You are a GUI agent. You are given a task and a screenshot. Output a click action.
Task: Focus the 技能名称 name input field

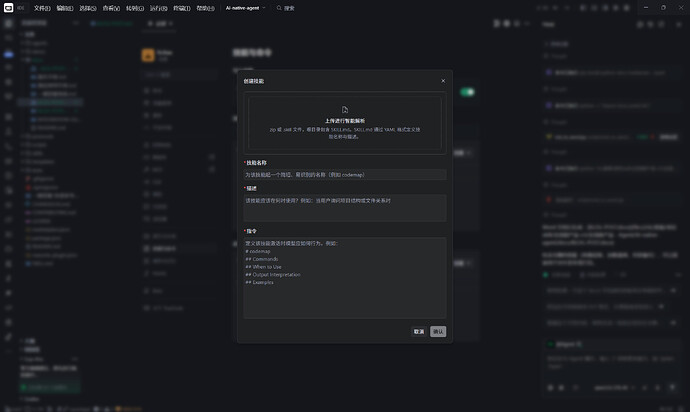point(345,175)
